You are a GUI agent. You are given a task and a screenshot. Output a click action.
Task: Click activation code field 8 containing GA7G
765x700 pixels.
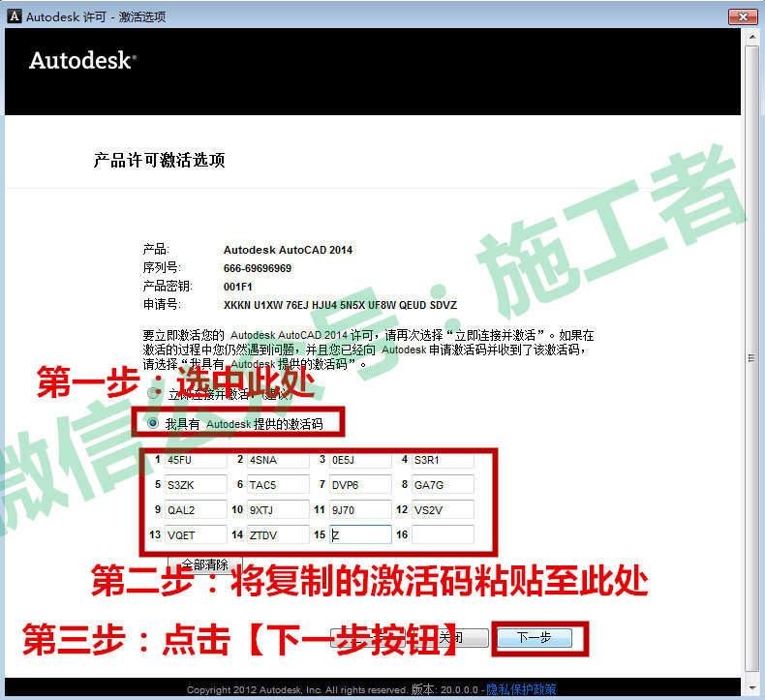click(x=443, y=484)
